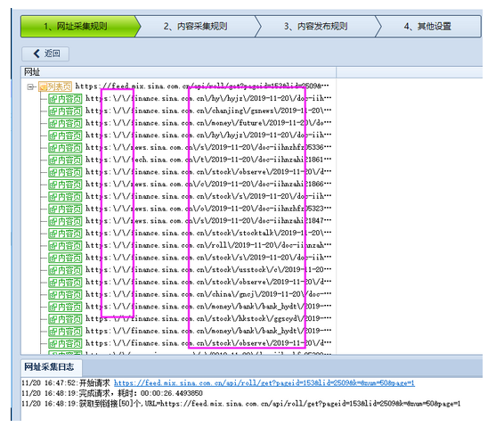This screenshot has width=504, height=427.
Task: Click 内容页 icon of stock/usstock row
Action: point(65,270)
